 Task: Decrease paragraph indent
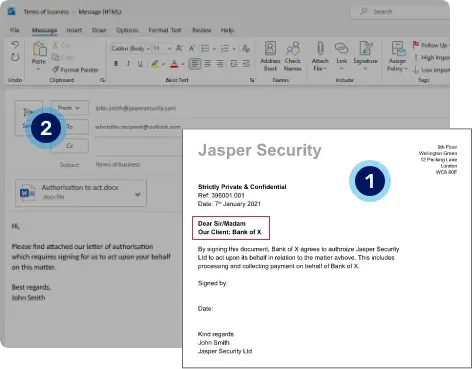(x=234, y=64)
